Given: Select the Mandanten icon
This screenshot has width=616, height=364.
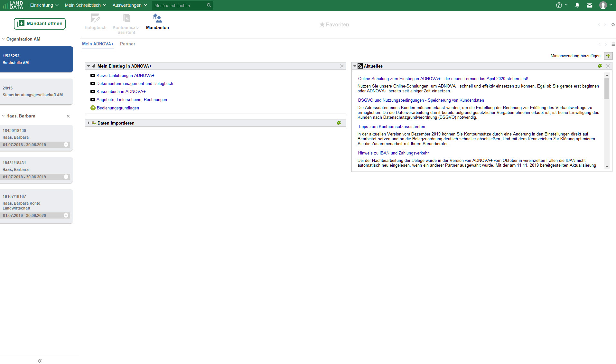Looking at the screenshot, I should 157,22.
